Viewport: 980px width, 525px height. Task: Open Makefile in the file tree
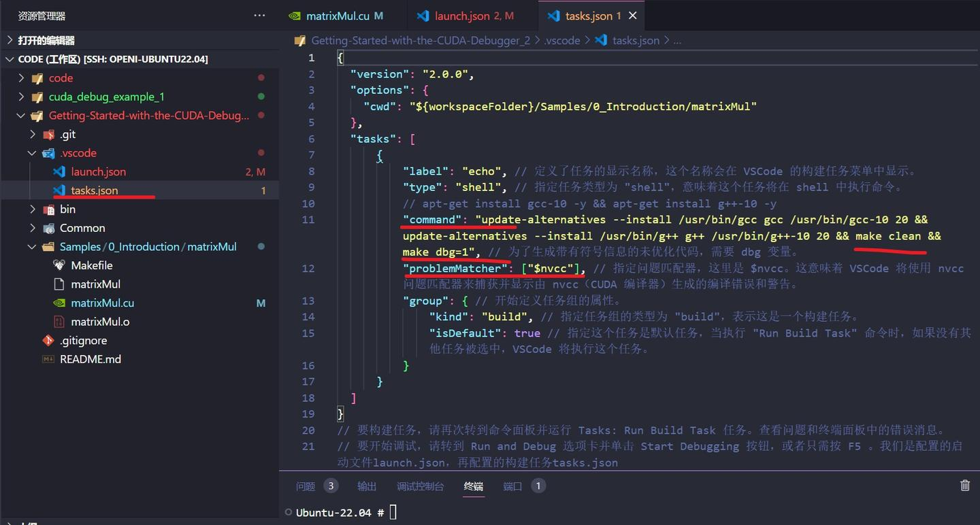(x=92, y=265)
